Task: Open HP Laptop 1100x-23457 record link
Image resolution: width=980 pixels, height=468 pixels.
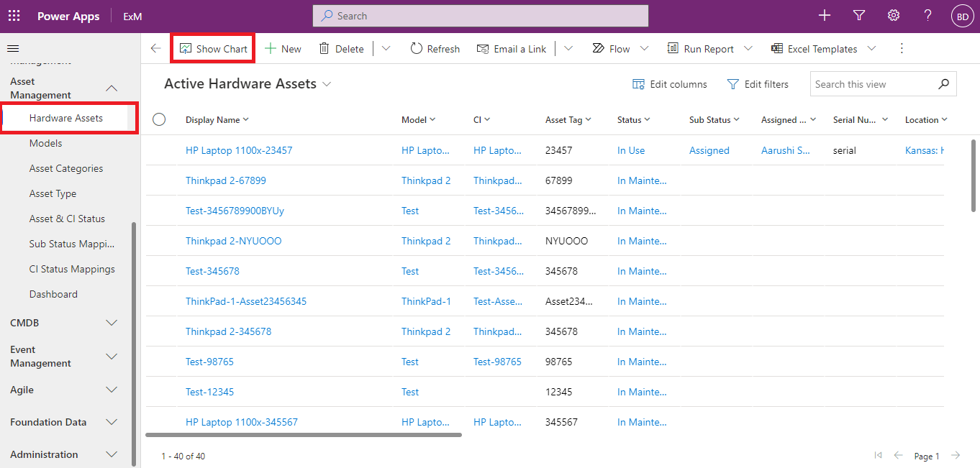Action: pyautogui.click(x=239, y=150)
